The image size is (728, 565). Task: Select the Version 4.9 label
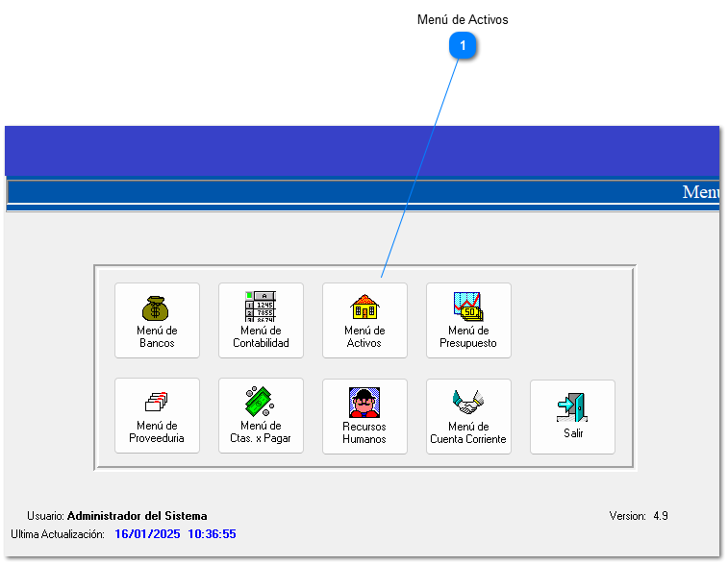[639, 516]
